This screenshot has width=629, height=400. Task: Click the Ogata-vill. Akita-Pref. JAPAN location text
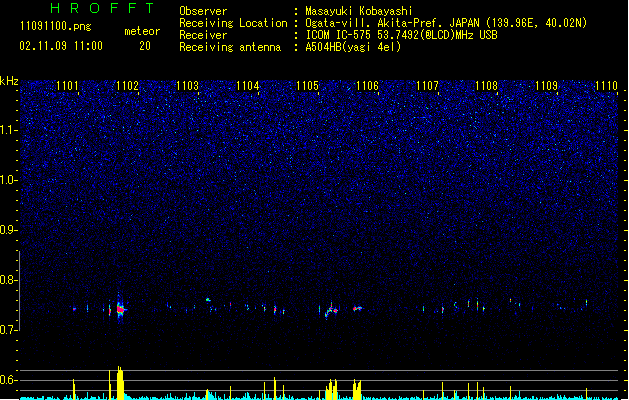point(446,23)
